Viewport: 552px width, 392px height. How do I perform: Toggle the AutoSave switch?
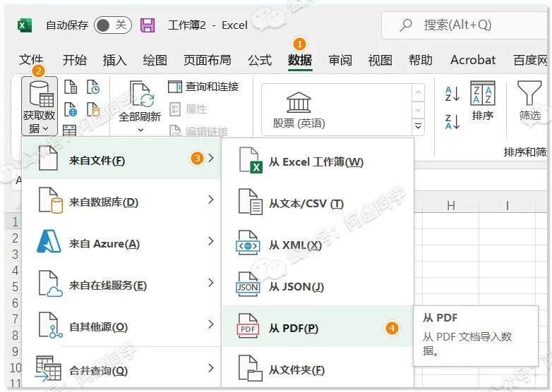pyautogui.click(x=113, y=25)
